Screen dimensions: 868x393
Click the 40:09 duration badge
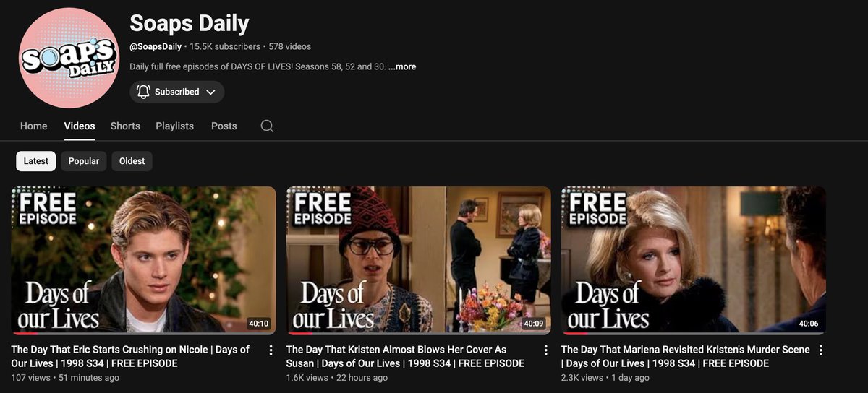[534, 324]
